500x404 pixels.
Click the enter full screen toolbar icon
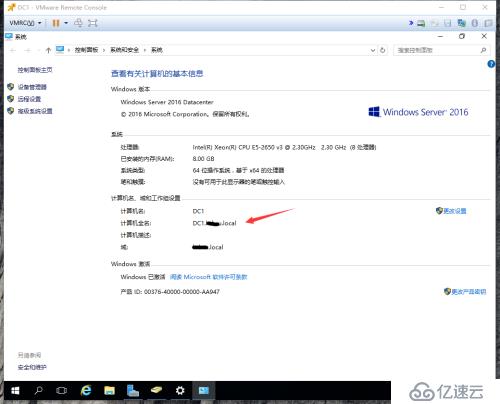click(93, 23)
